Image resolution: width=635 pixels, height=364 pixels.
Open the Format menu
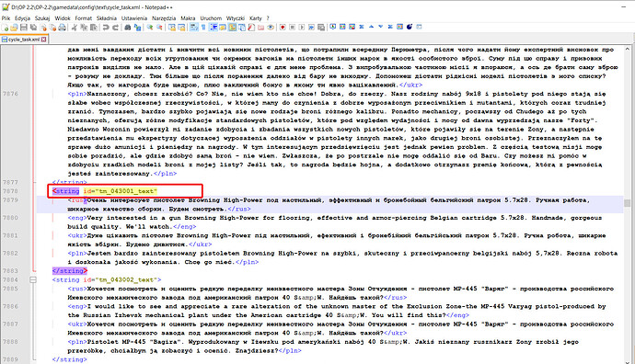[x=84, y=18]
